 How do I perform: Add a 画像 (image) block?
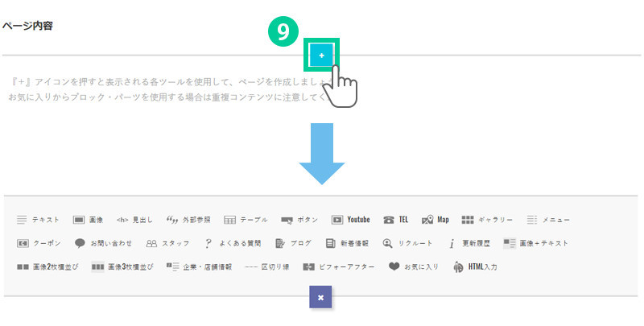[88, 219]
